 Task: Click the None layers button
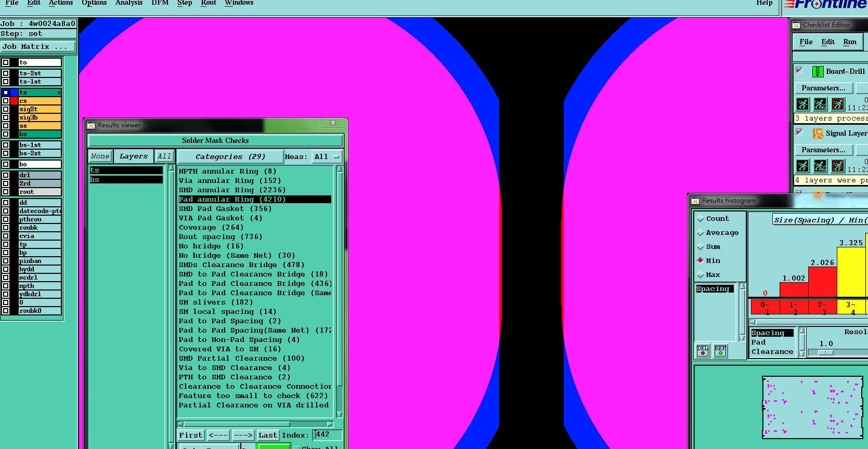tap(100, 156)
